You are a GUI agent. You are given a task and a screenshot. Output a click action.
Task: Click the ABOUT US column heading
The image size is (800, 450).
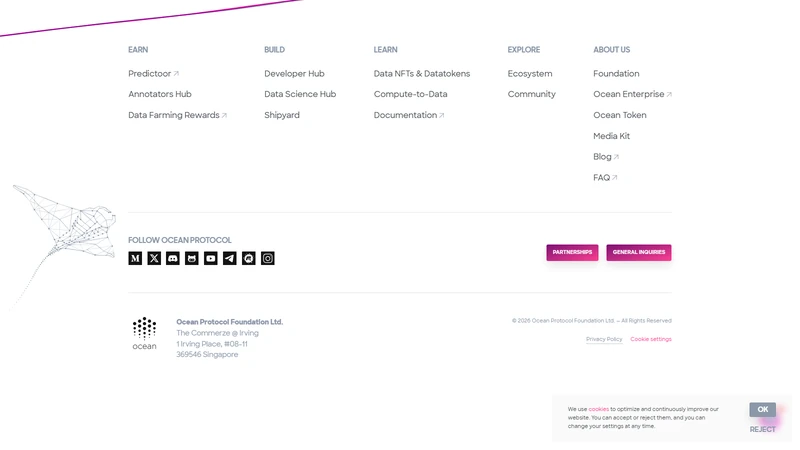coord(612,49)
